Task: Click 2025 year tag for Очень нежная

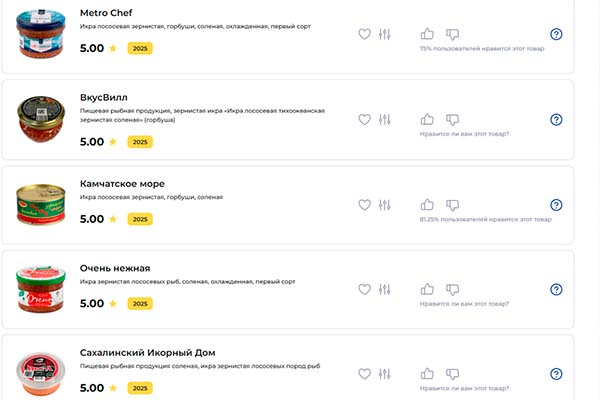Action: [140, 304]
